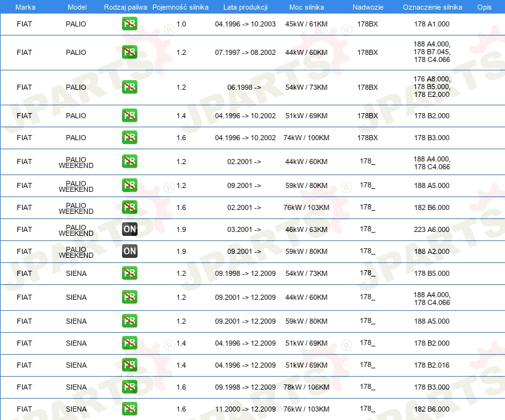This screenshot has height=420, width=505.
Task: Click engine codes 176 A8.000, 178 B5.000, 178 E2.000
Action: [x=432, y=87]
